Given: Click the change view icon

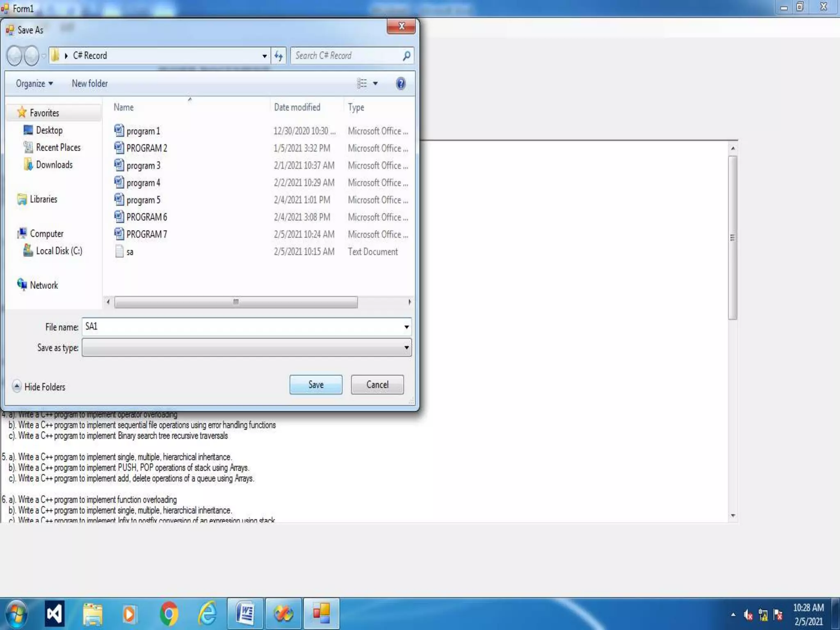Looking at the screenshot, I should click(x=362, y=84).
